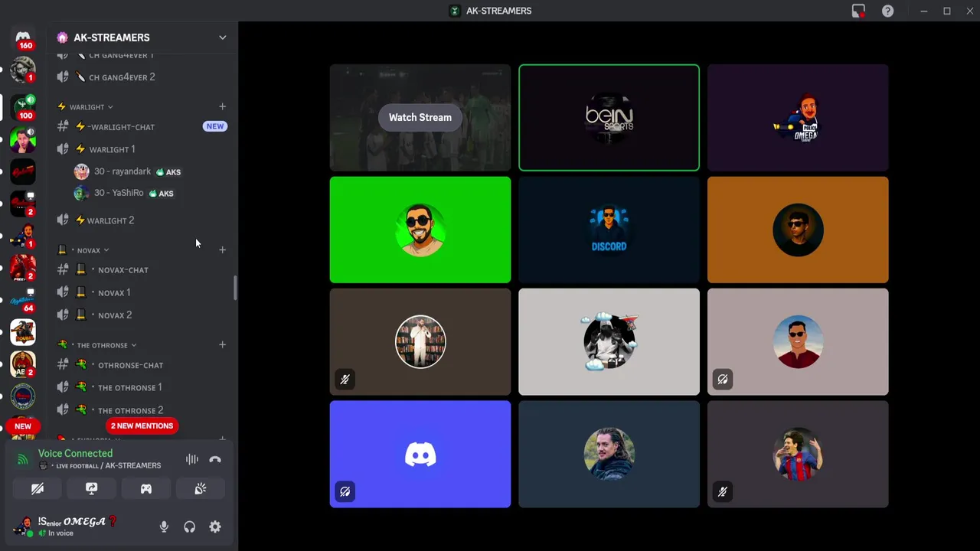
Task: Click the Watch Stream button
Action: click(420, 117)
